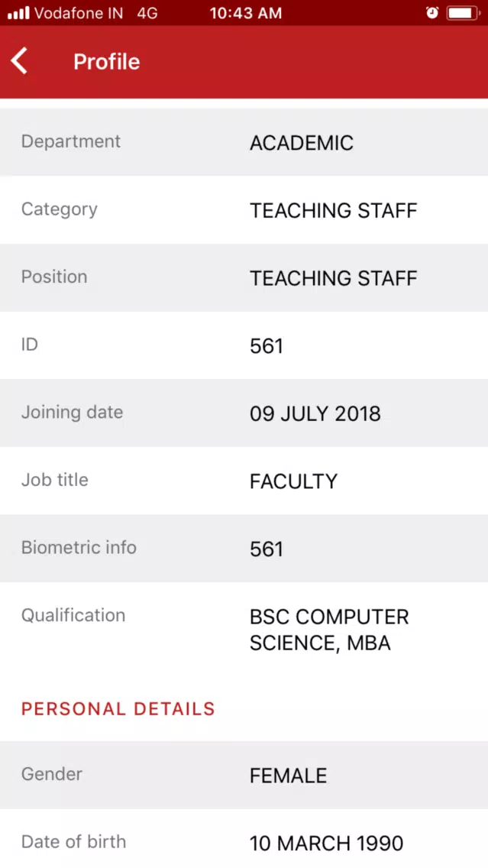Tap the 10:43 AM clock in status bar
Viewport: 488px width, 868px height.
pos(246,13)
